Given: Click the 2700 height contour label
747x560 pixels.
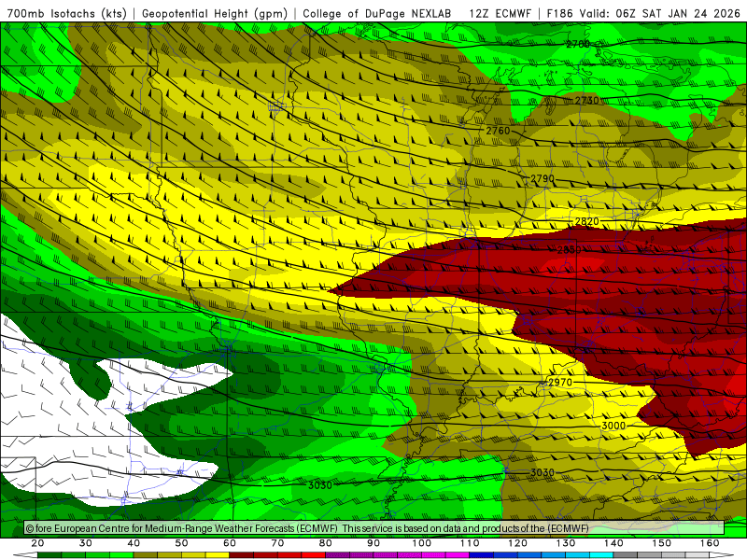Looking at the screenshot, I should 578,44.
